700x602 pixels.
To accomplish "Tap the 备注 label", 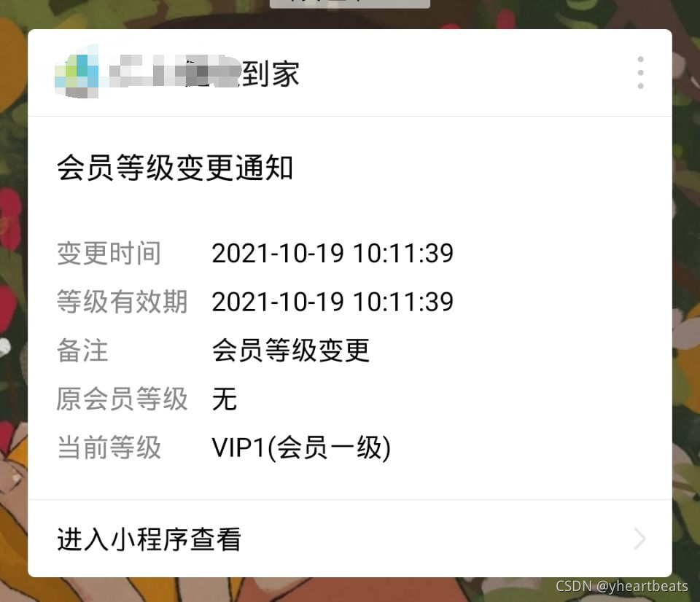I will (82, 351).
